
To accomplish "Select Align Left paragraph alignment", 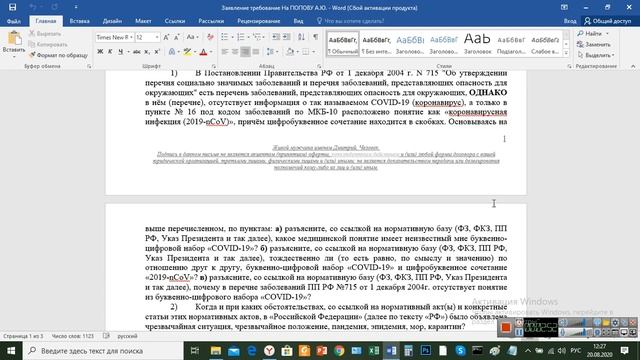I will click(224, 52).
